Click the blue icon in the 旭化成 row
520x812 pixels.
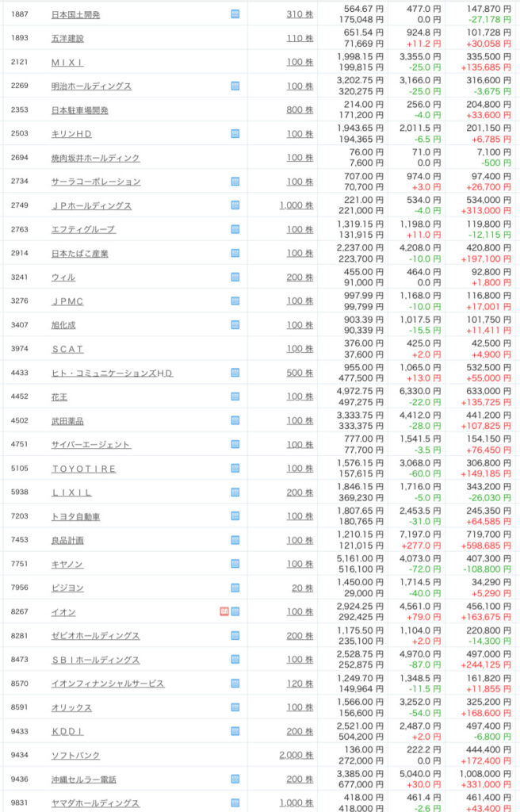tap(235, 324)
